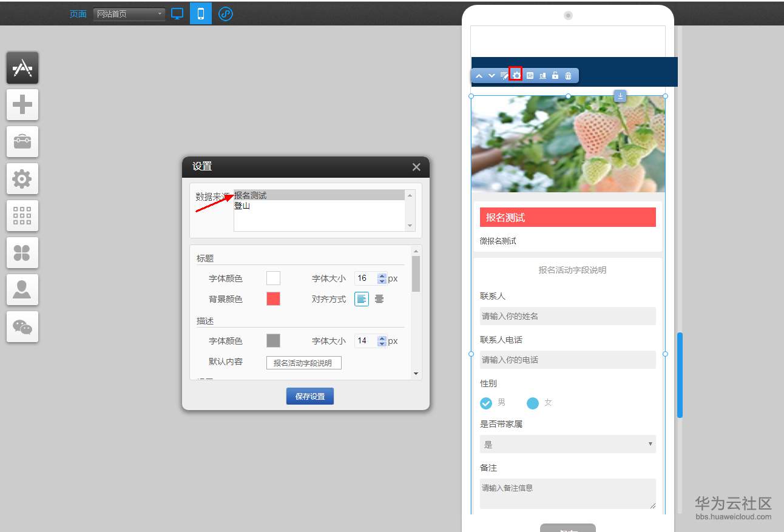The height and width of the screenshot is (532, 784).
Task: Choose left alignment for the title
Action: point(362,299)
